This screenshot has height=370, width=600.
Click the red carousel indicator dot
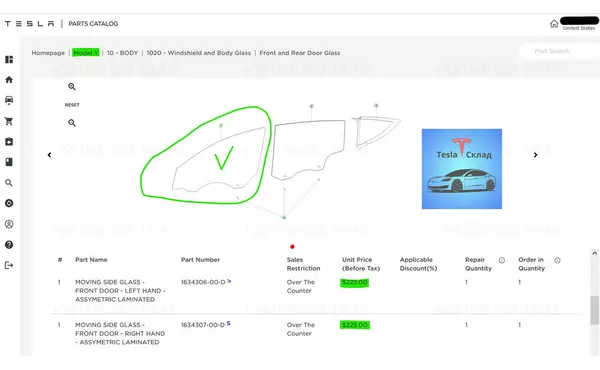coord(292,247)
